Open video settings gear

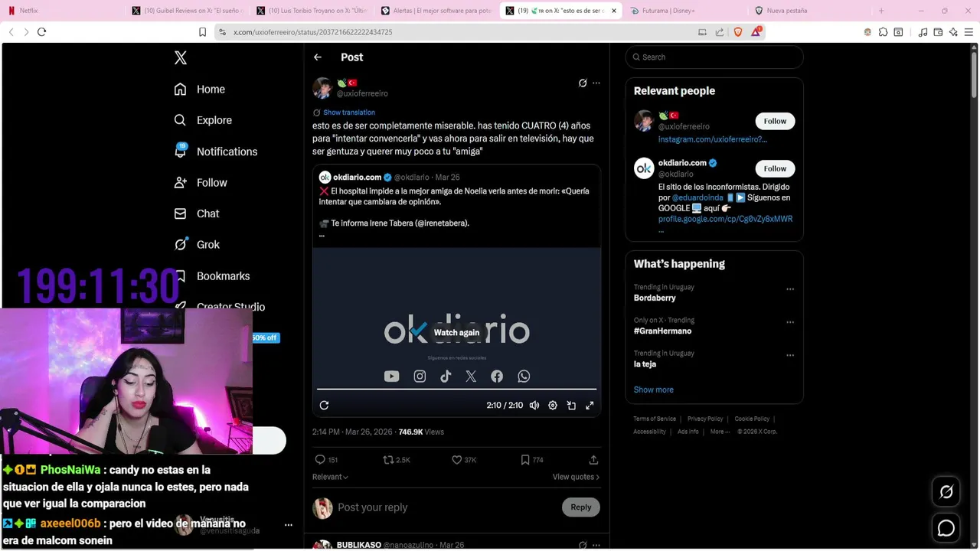553,406
